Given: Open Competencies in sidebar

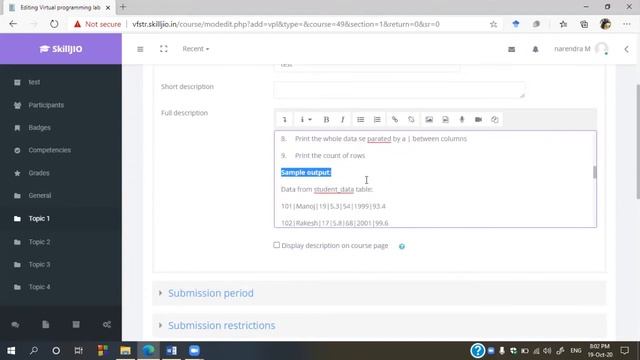Looking at the screenshot, I should point(49,150).
